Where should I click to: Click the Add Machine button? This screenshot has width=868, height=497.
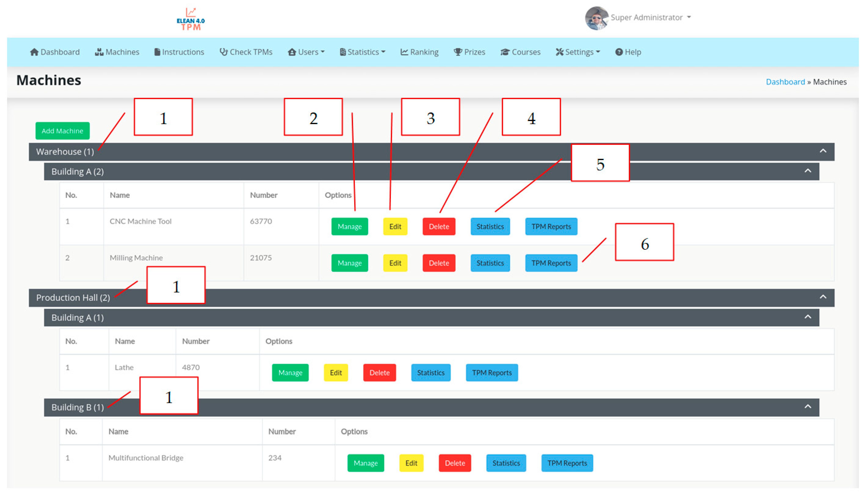(x=62, y=131)
